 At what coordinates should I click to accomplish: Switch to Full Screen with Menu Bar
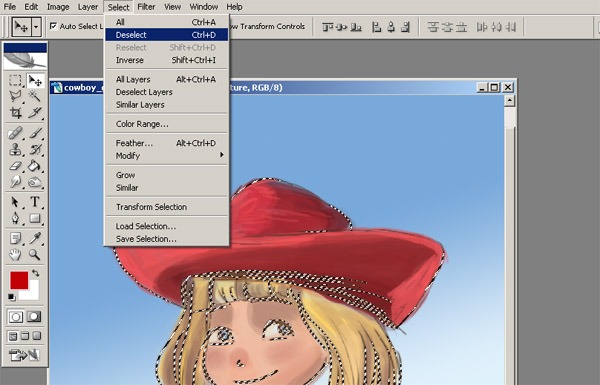pyautogui.click(x=25, y=336)
